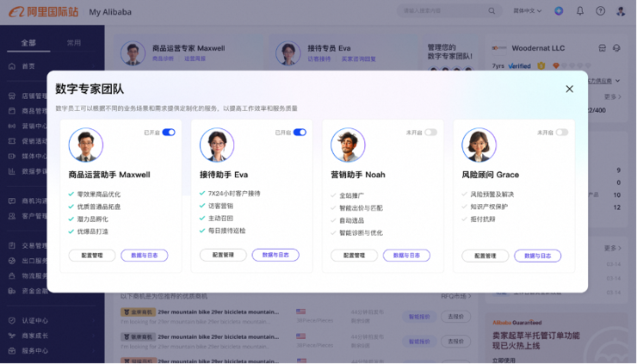The height and width of the screenshot is (364, 637).
Task: Turn on the Grace 风险顾问 switch
Action: coord(561,133)
